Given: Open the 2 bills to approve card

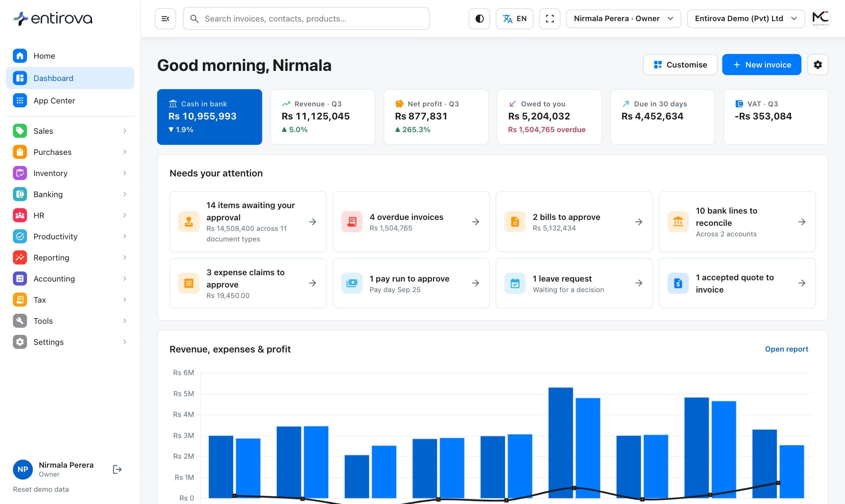Looking at the screenshot, I should click(574, 222).
